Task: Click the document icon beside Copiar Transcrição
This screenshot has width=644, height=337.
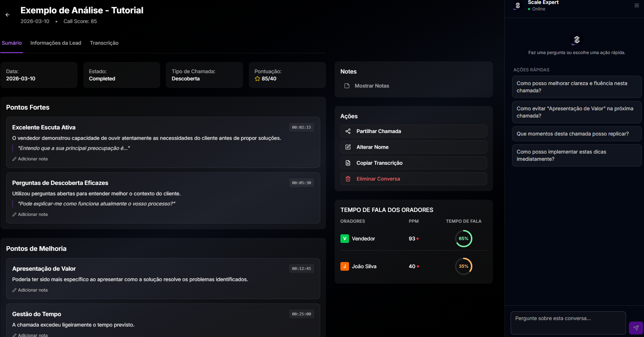Action: (348, 163)
